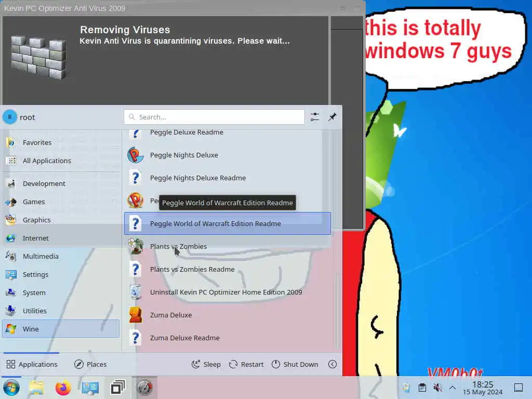The image size is (532, 399).
Task: Expand hidden system tray icons
Action: coord(453,388)
